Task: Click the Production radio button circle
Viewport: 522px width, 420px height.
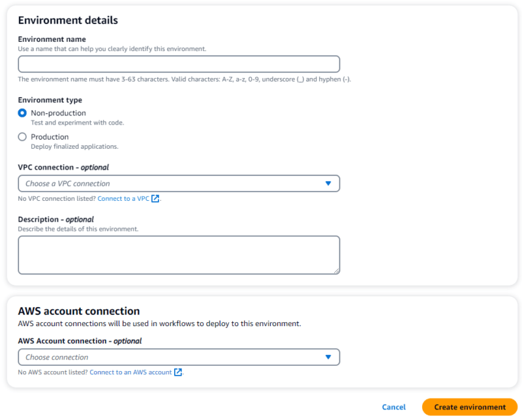Action: pyautogui.click(x=22, y=136)
